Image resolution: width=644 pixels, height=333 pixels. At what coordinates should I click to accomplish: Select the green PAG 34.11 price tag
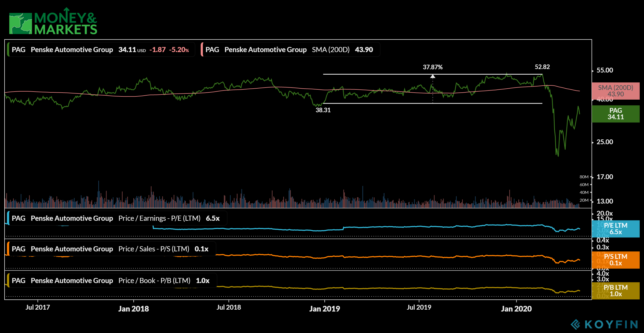coord(616,114)
